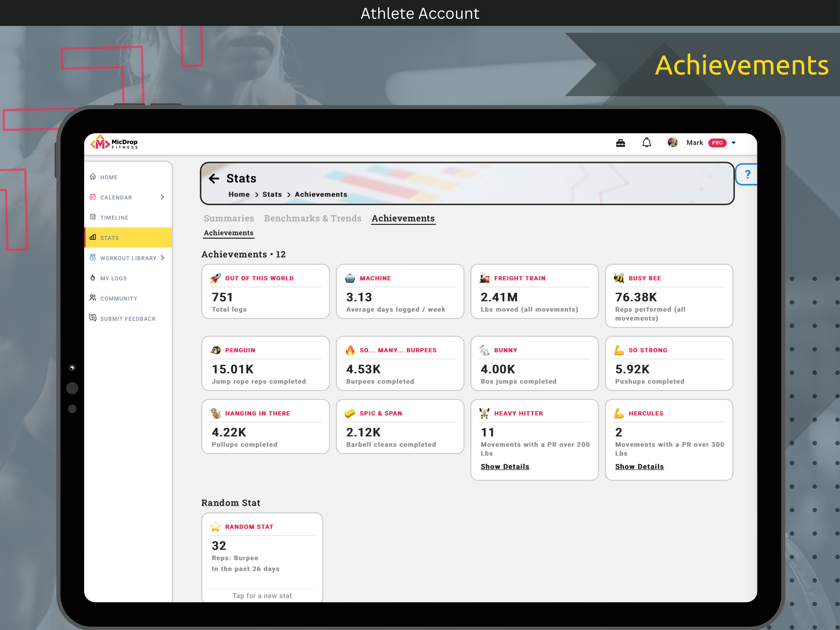Click the 15.01K jump rope value
Viewport: 840px width, 630px height.
click(232, 369)
